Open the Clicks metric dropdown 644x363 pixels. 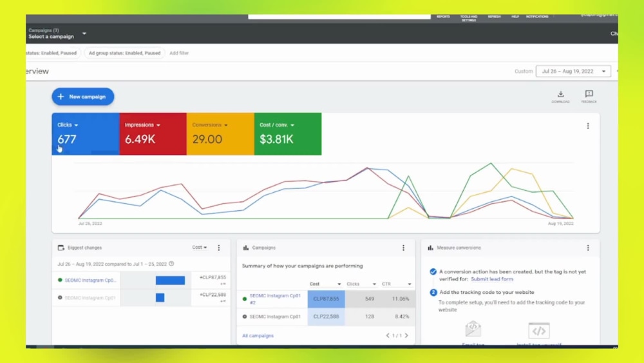pos(68,125)
